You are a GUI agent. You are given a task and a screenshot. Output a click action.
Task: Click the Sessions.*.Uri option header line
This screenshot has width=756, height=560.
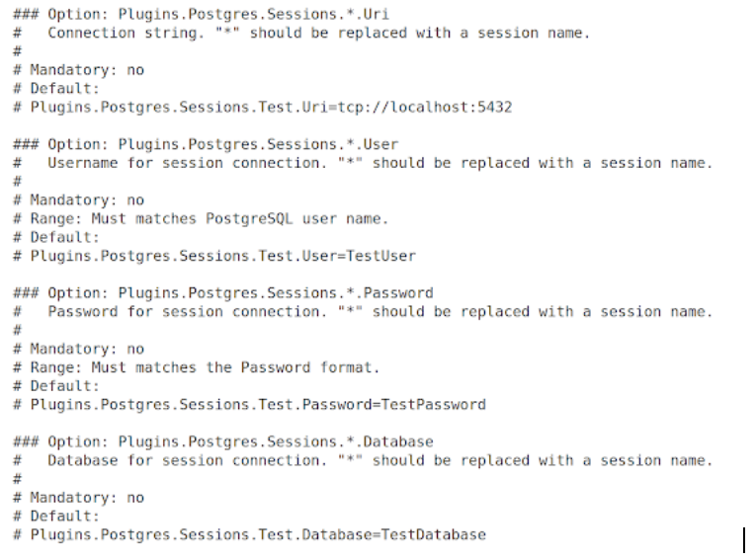coord(207,14)
